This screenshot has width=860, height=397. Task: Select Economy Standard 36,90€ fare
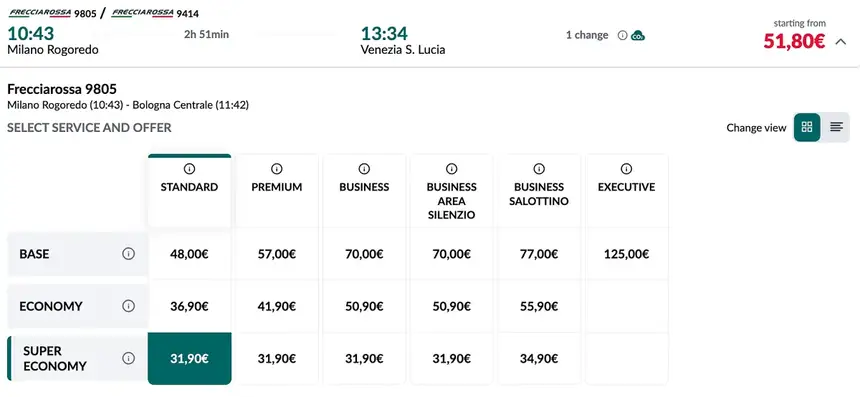tap(189, 306)
